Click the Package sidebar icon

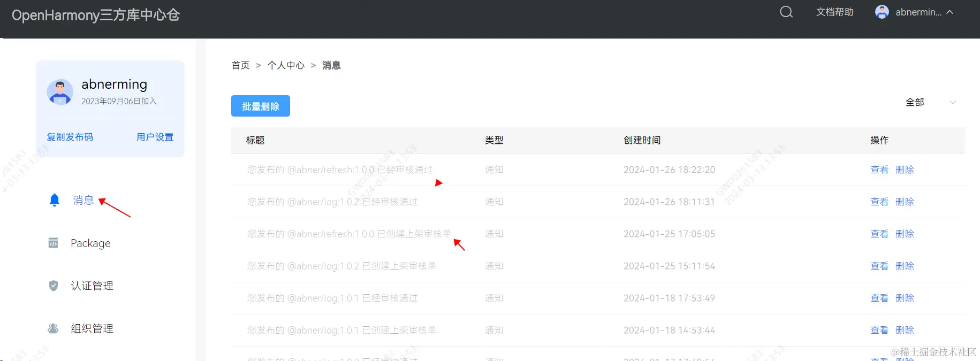(54, 243)
